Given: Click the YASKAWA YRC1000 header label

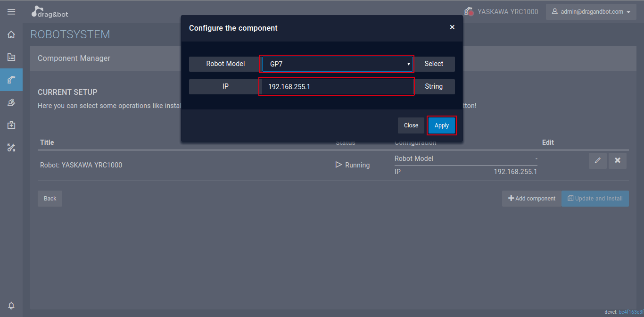Looking at the screenshot, I should pos(508,12).
